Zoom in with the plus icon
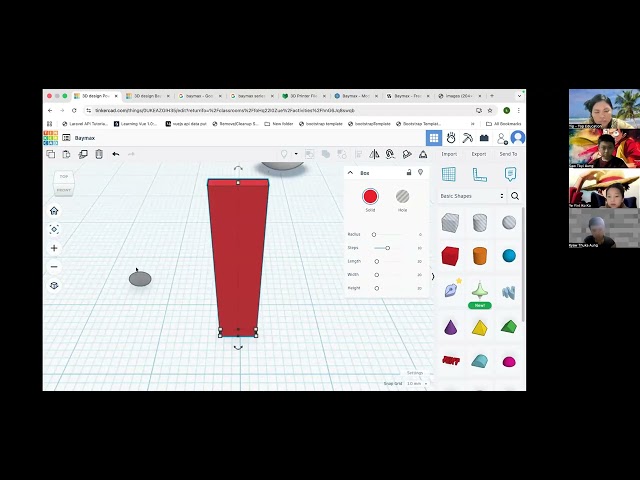The image size is (640, 480). pyautogui.click(x=54, y=248)
